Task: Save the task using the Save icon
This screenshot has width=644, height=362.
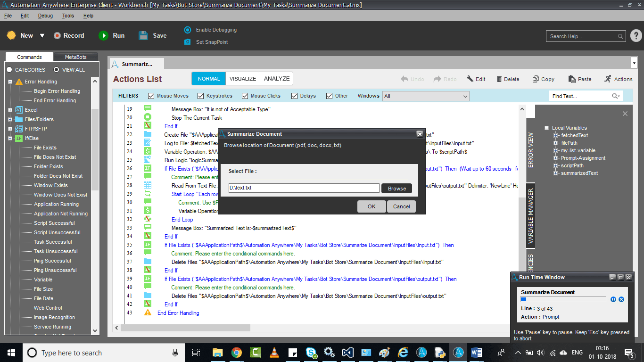Action: 144,35
